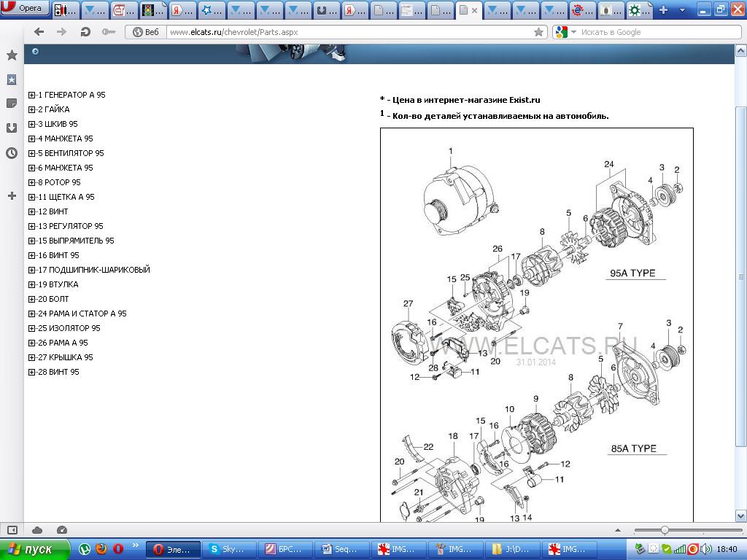This screenshot has height=560, width=747.
Task: Select 24 РАМА И СТАТОР А 95
Action: point(82,314)
